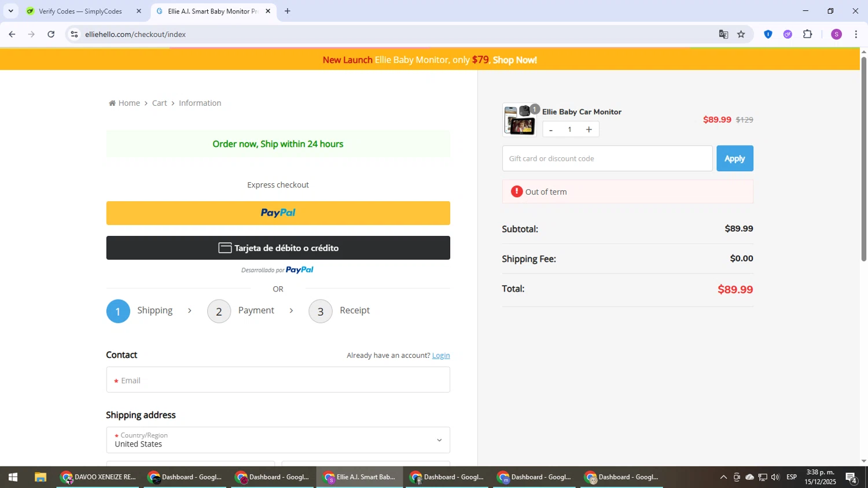Switch to Verify Codes — SimplyCodes tab

(80, 11)
